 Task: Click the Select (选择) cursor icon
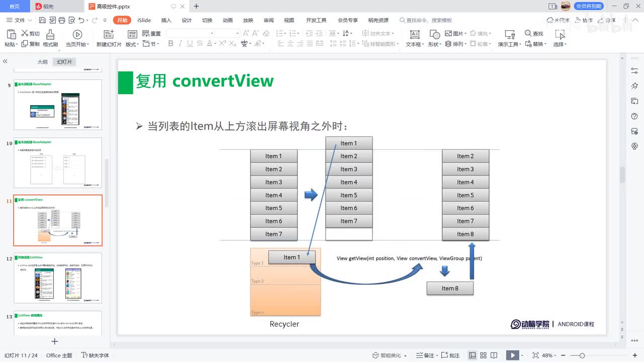[560, 34]
